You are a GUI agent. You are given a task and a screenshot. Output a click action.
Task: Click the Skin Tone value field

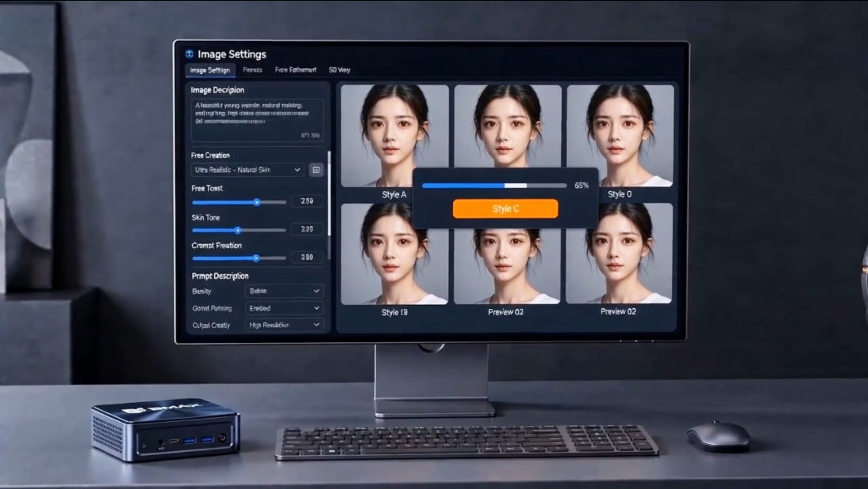(308, 229)
